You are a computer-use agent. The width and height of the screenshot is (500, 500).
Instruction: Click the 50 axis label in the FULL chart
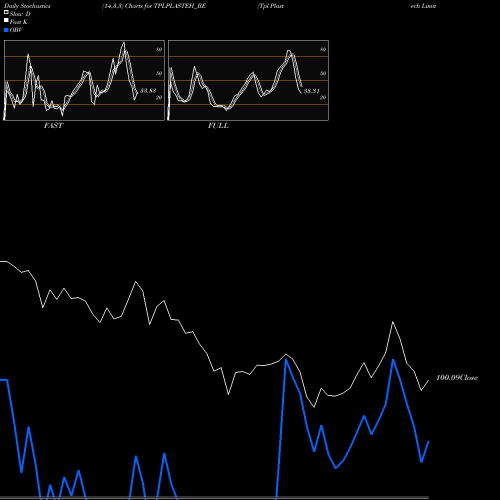(x=323, y=73)
